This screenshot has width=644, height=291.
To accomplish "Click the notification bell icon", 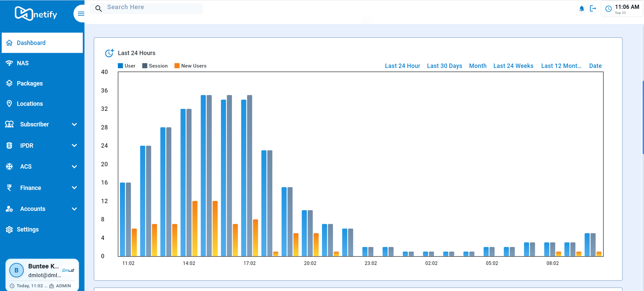I will pyautogui.click(x=581, y=9).
